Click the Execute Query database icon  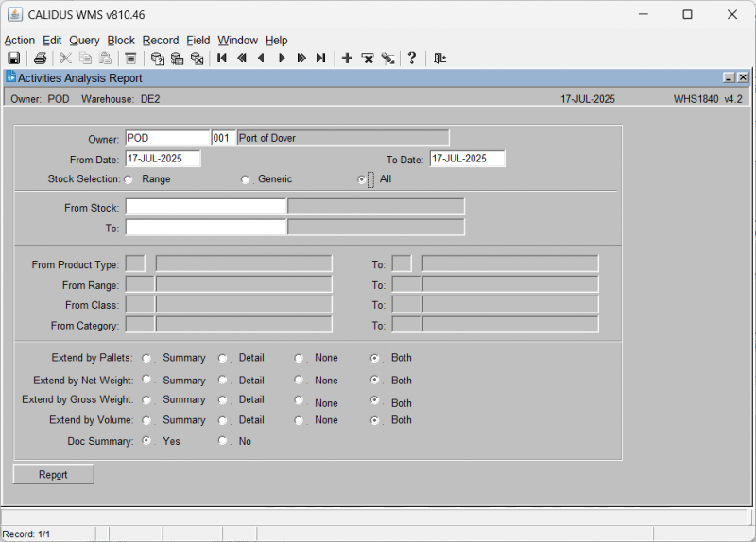[177, 59]
